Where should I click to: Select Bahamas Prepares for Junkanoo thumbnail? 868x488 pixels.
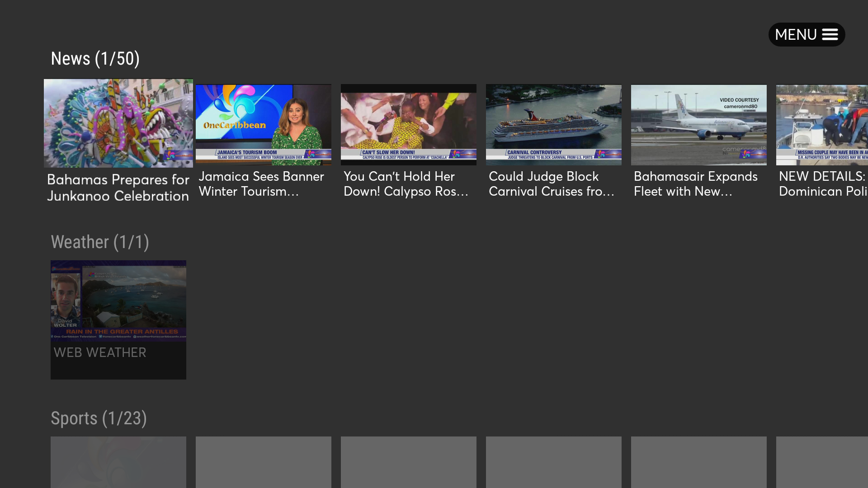(x=118, y=123)
